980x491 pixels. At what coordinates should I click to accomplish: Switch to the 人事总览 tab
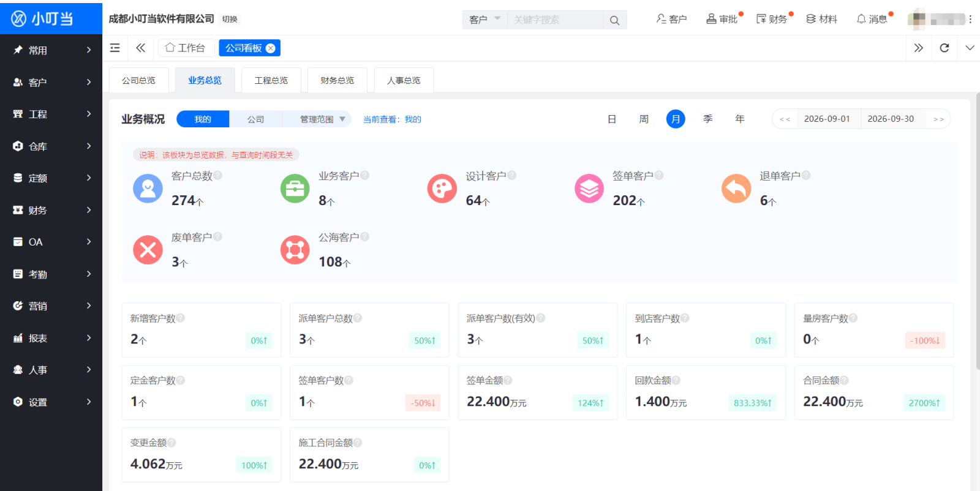pos(404,80)
